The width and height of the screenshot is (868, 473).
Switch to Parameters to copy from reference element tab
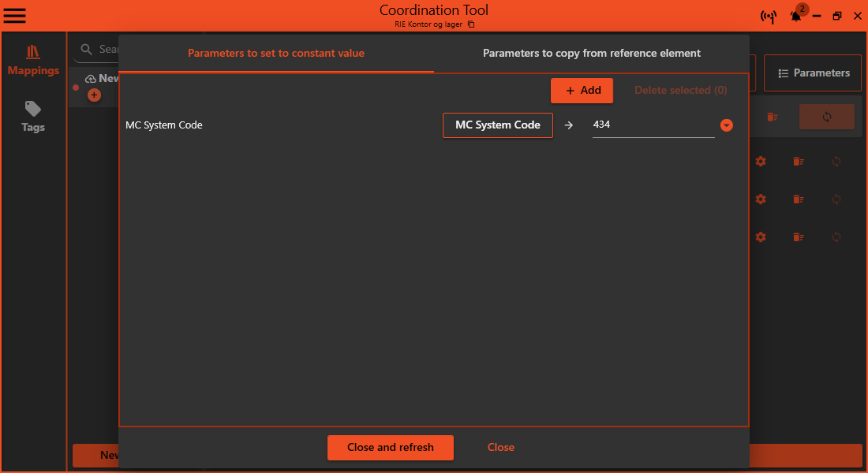point(590,53)
